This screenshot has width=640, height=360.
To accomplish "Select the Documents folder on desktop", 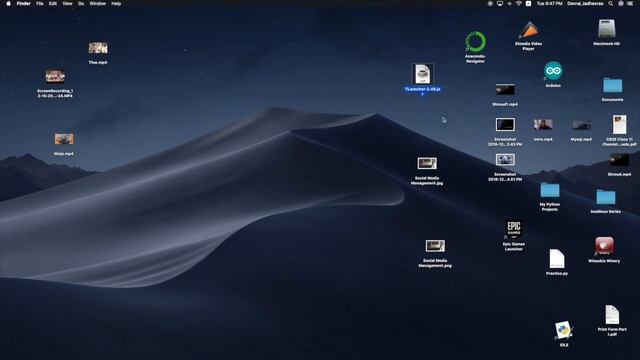I will [x=612, y=86].
